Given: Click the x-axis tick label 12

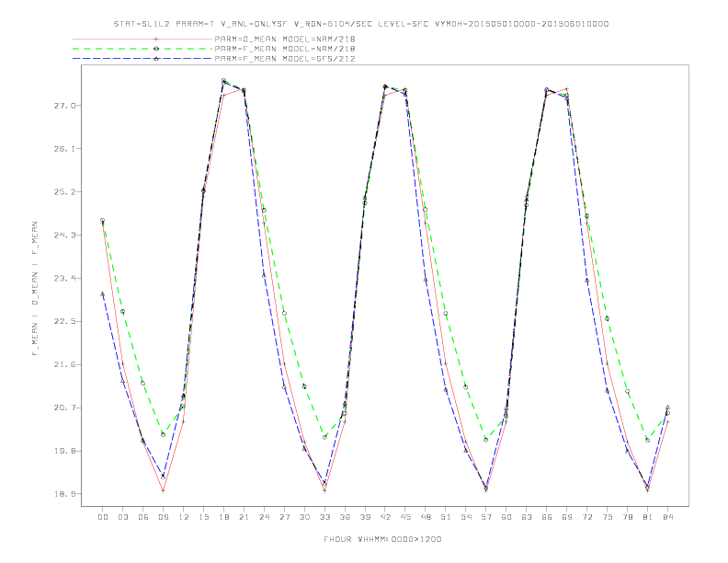Looking at the screenshot, I should (184, 517).
